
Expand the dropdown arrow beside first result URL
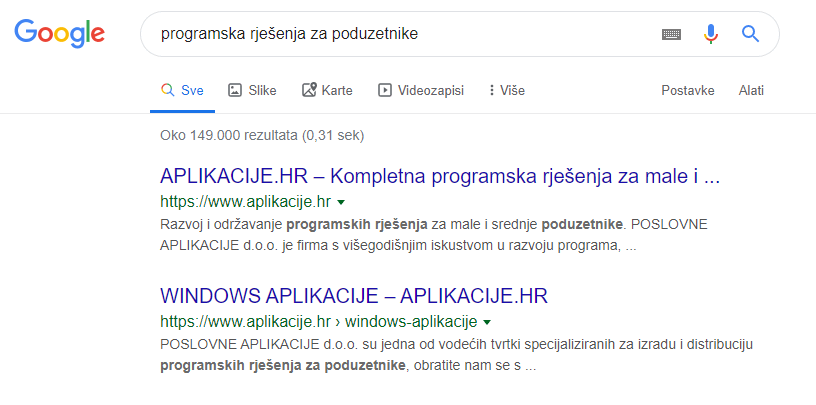point(341,202)
